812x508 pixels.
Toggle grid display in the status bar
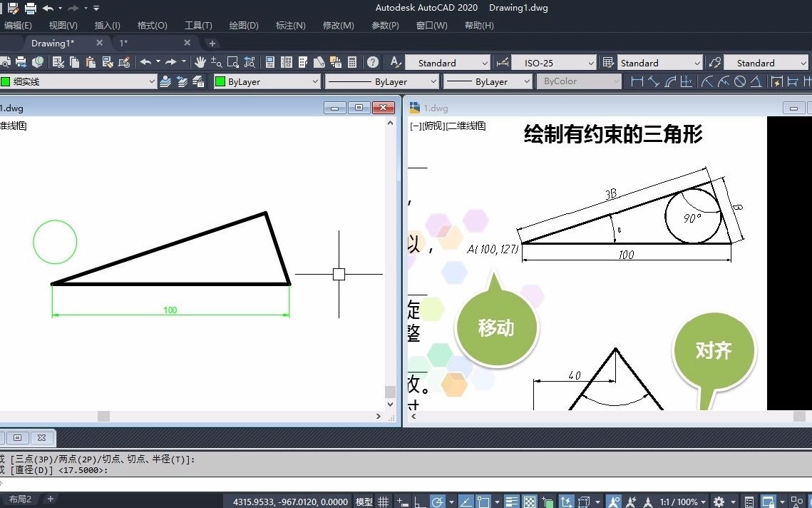(383, 500)
